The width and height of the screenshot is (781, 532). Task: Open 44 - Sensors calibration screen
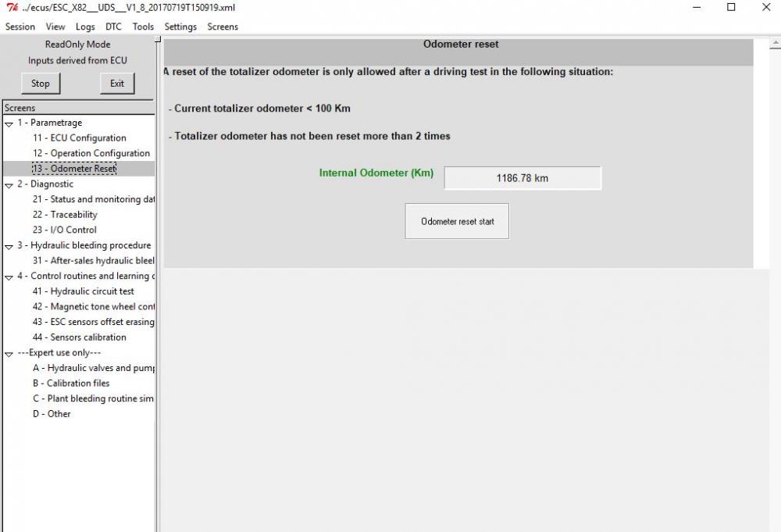tap(80, 337)
